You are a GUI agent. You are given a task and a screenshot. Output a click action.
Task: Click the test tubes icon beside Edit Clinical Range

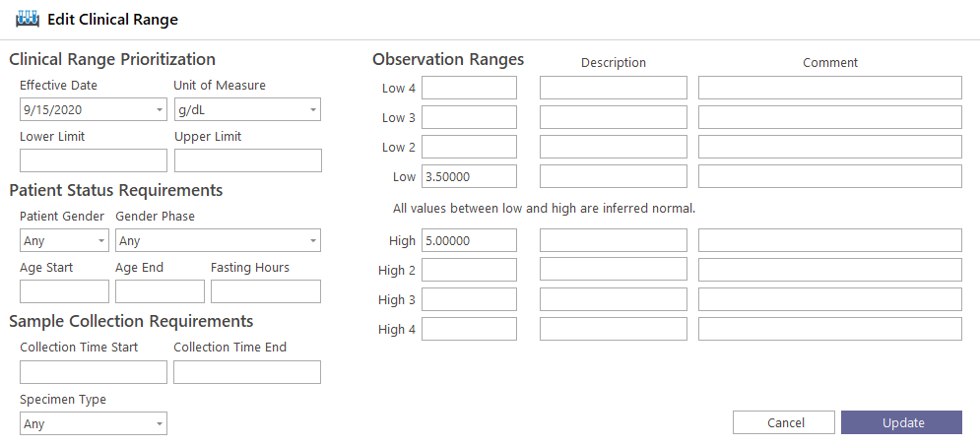(x=27, y=19)
